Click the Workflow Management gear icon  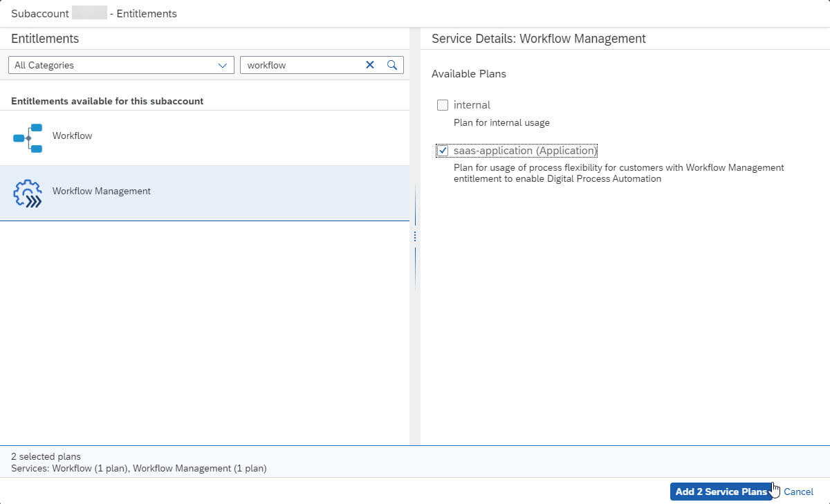tap(28, 193)
